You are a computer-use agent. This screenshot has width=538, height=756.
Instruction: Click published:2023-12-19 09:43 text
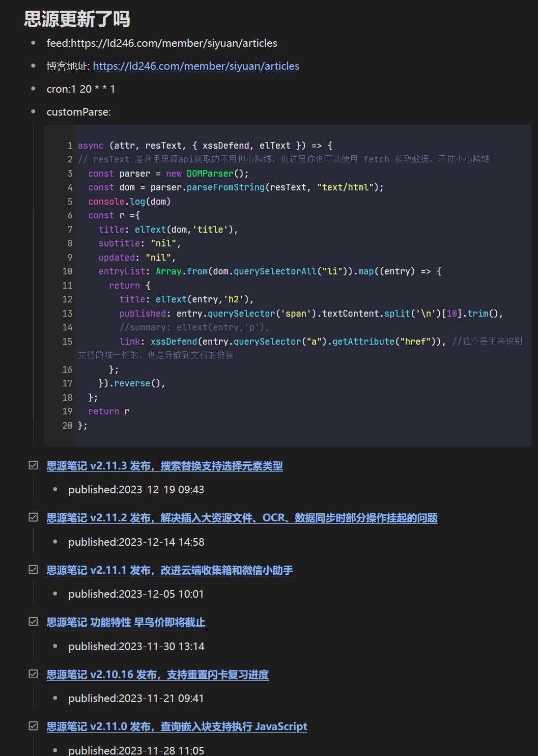tap(136, 490)
